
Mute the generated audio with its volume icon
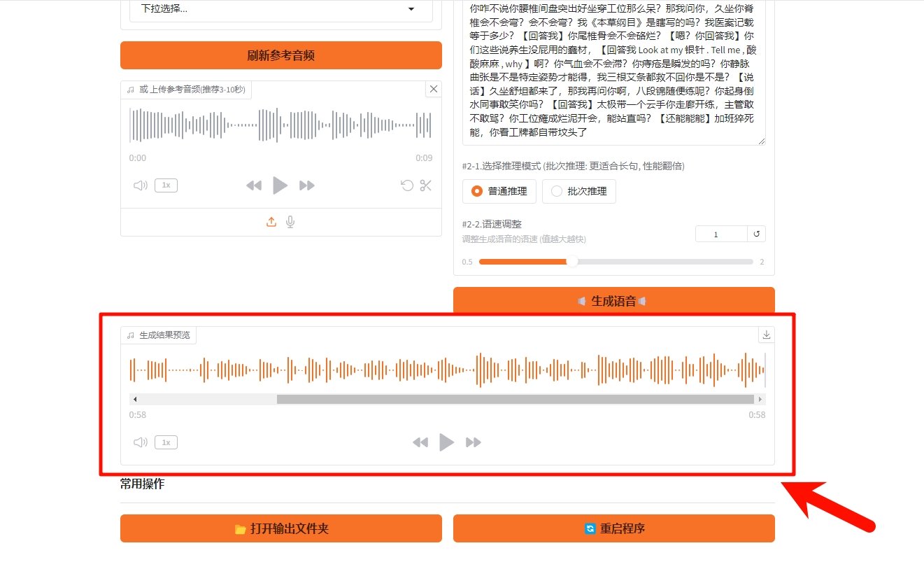(140, 442)
